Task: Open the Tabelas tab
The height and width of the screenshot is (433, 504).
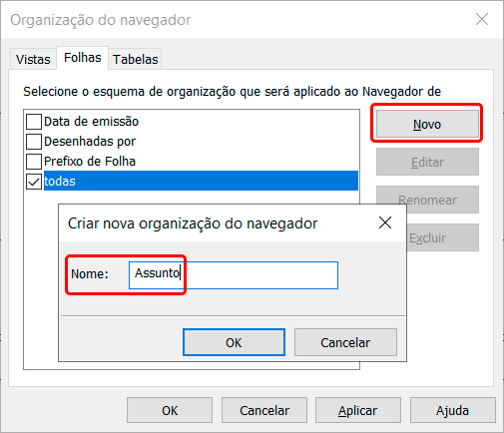Action: pos(135,60)
